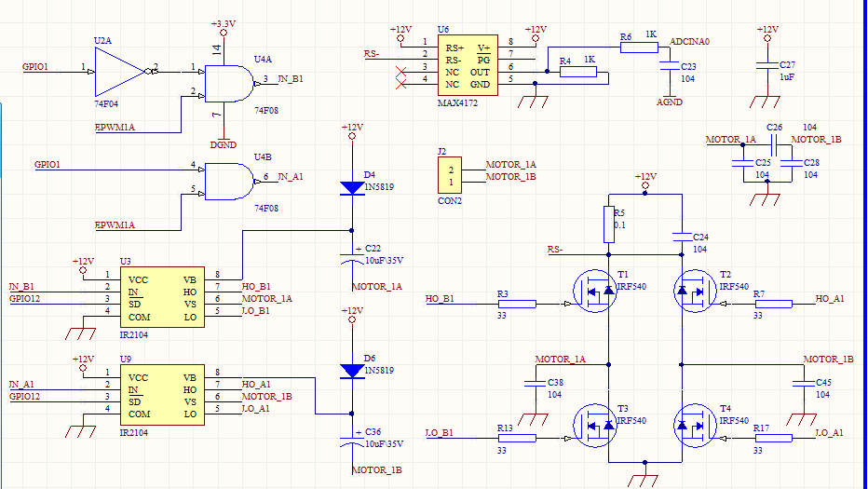This screenshot has width=868, height=489.
Task: Select the U2A 74F04 inverter symbol
Action: pos(118,72)
